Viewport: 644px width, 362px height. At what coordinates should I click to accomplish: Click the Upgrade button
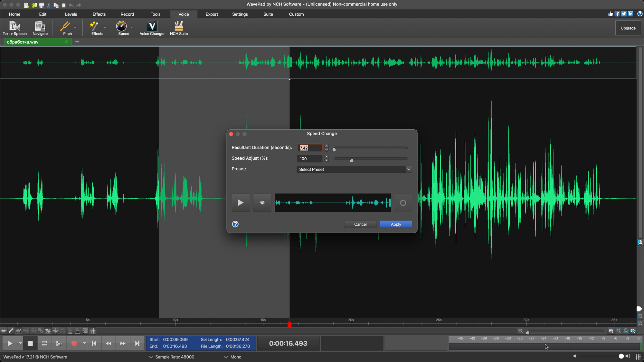click(x=628, y=28)
